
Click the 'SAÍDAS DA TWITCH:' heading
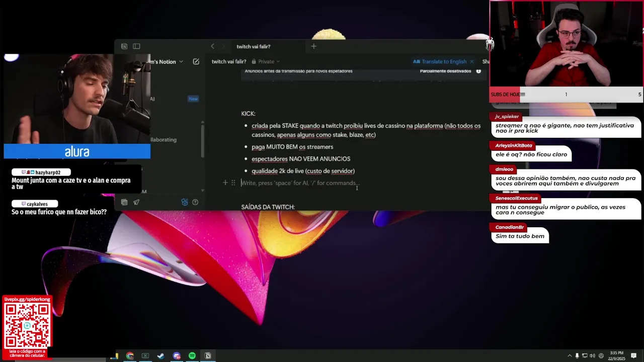point(268,207)
